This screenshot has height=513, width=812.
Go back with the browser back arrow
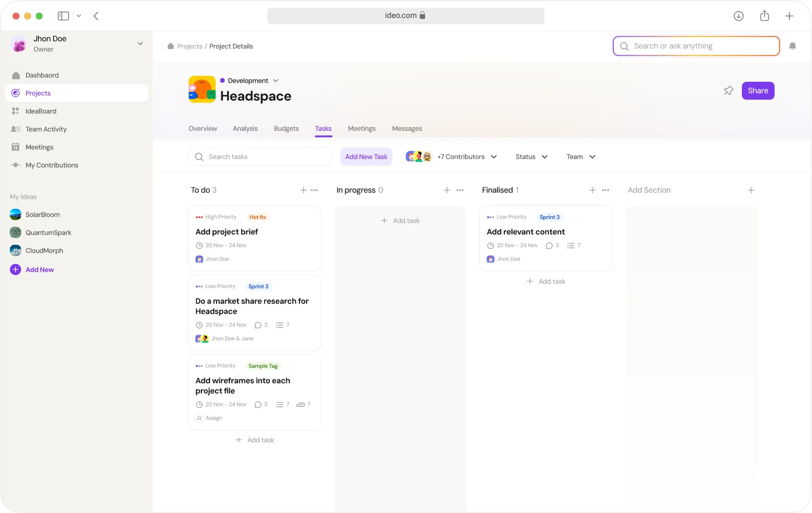pyautogui.click(x=96, y=16)
